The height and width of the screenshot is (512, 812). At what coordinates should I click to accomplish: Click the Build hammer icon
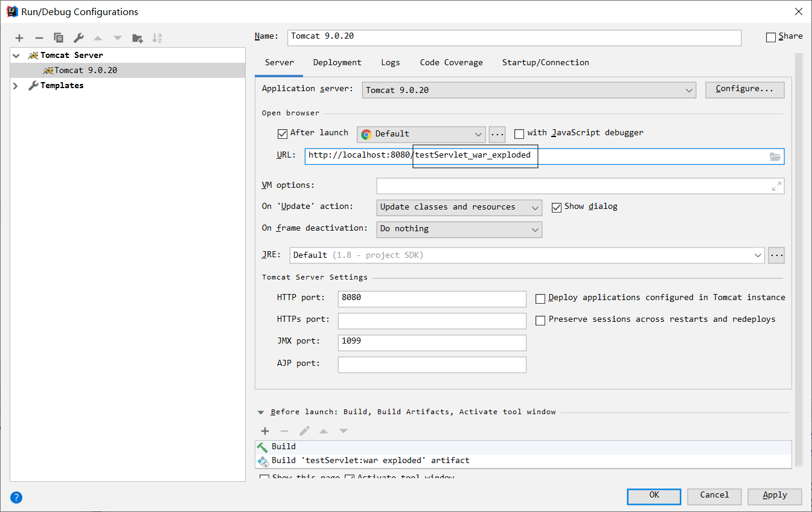click(263, 447)
